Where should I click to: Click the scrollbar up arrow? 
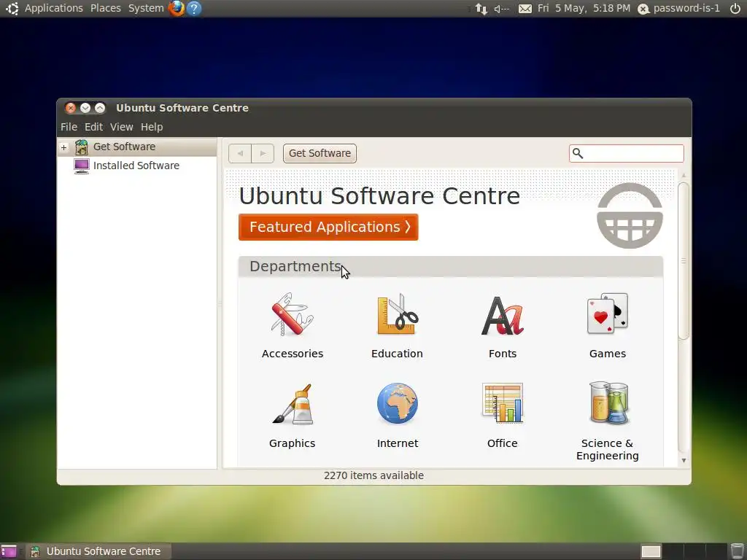[x=684, y=175]
